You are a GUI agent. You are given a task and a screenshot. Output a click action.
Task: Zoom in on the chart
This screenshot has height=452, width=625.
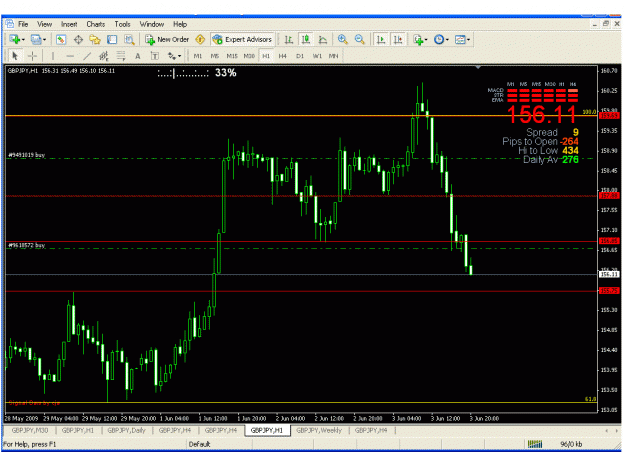(x=342, y=39)
